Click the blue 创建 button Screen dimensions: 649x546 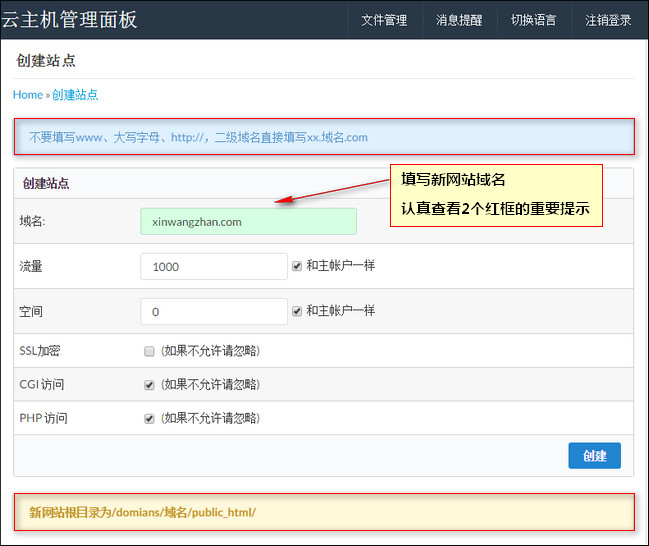594,456
